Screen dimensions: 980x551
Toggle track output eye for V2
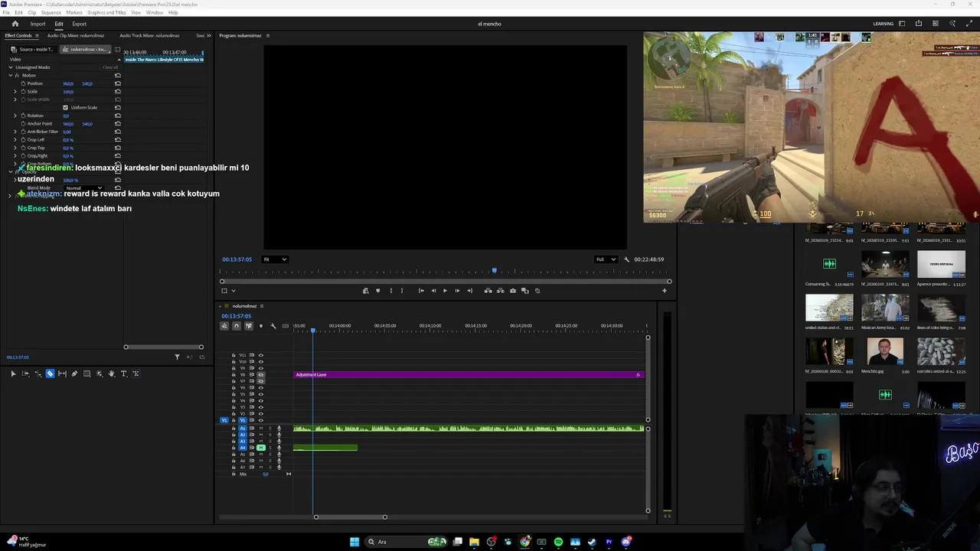[261, 413]
